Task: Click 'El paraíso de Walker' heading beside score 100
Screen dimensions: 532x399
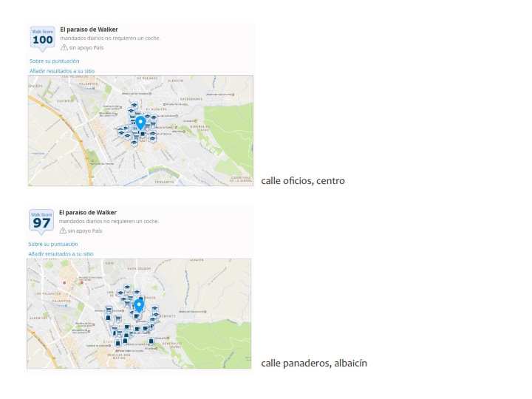Action: (89, 30)
